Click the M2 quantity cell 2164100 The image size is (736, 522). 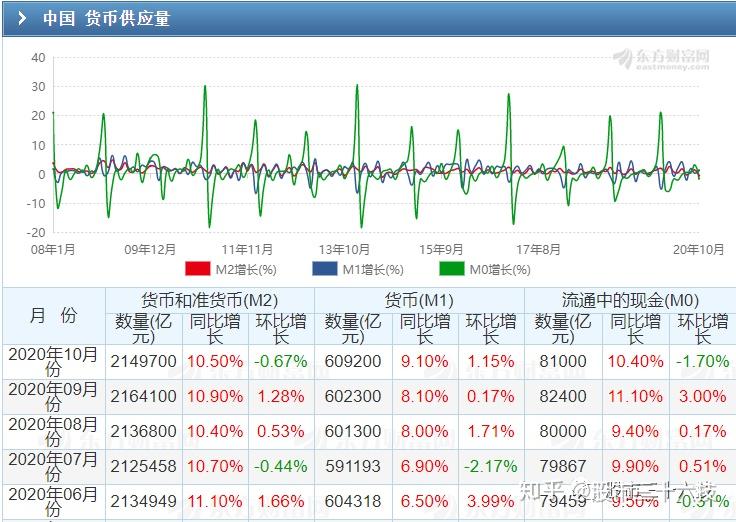point(144,396)
